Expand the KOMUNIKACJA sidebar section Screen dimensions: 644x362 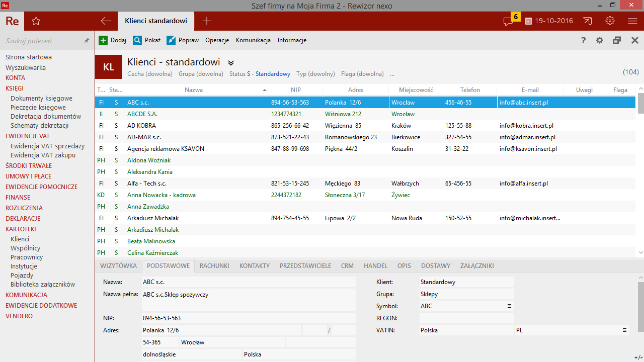(26, 295)
